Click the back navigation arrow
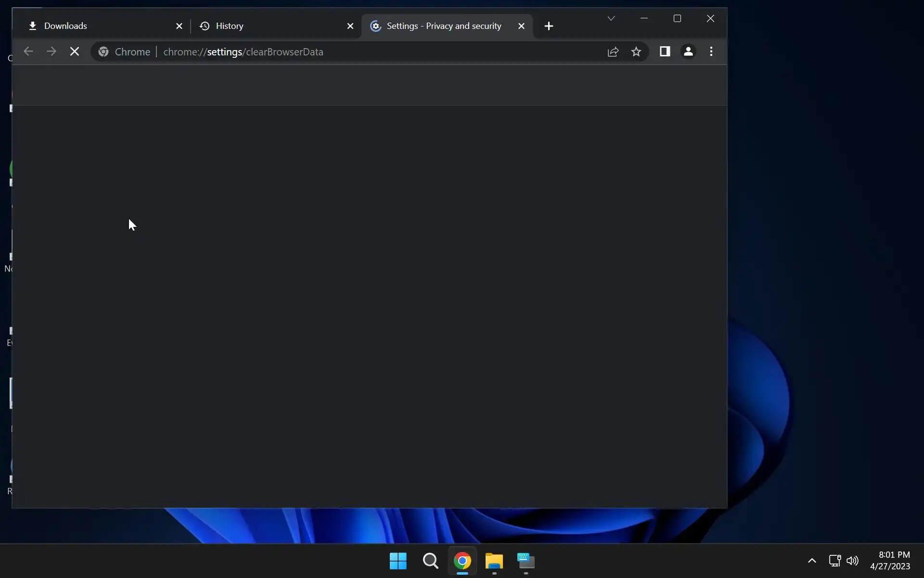The image size is (924, 578). point(28,52)
